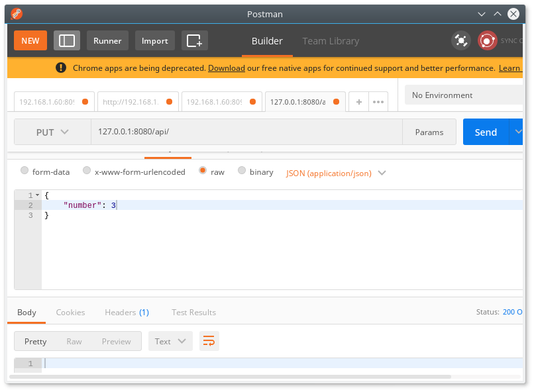
Task: Switch response view to Preview
Action: tap(116, 341)
